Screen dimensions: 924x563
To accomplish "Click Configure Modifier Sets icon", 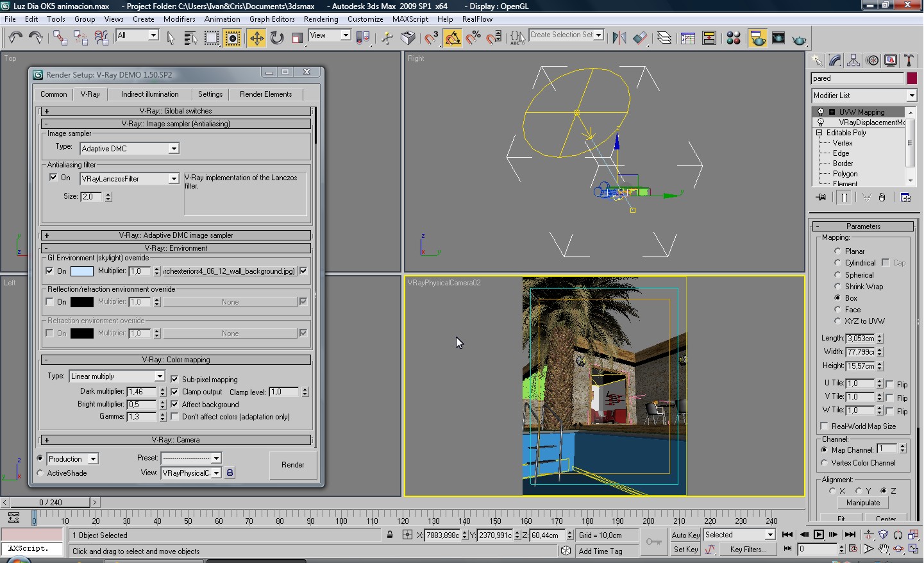I will [x=905, y=197].
